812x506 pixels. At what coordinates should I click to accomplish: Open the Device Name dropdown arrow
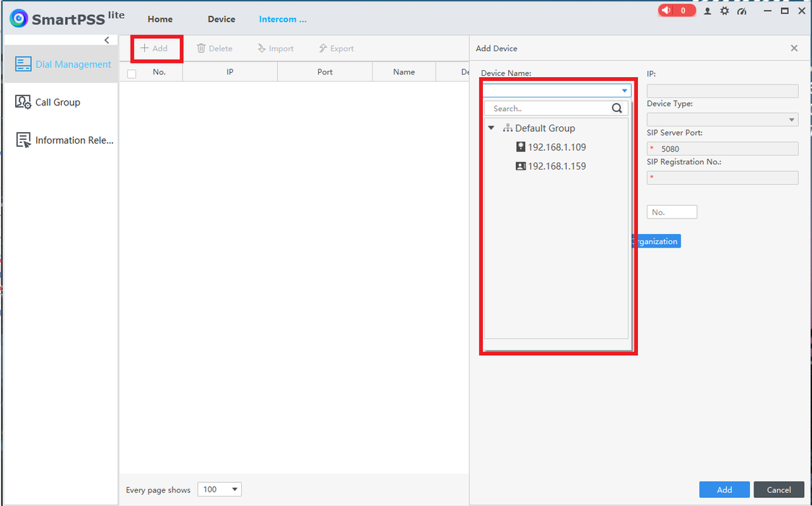tap(624, 91)
